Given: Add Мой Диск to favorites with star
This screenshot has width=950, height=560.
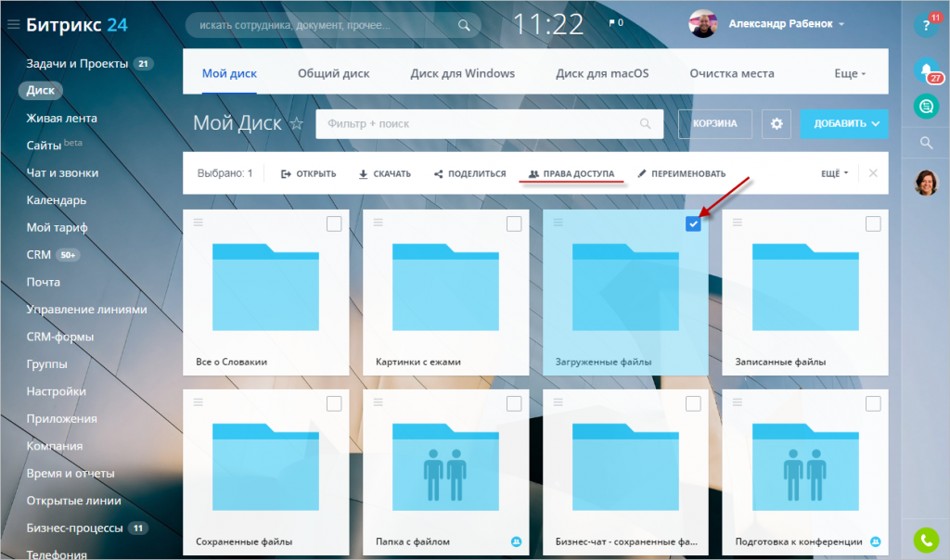Looking at the screenshot, I should pos(296,123).
